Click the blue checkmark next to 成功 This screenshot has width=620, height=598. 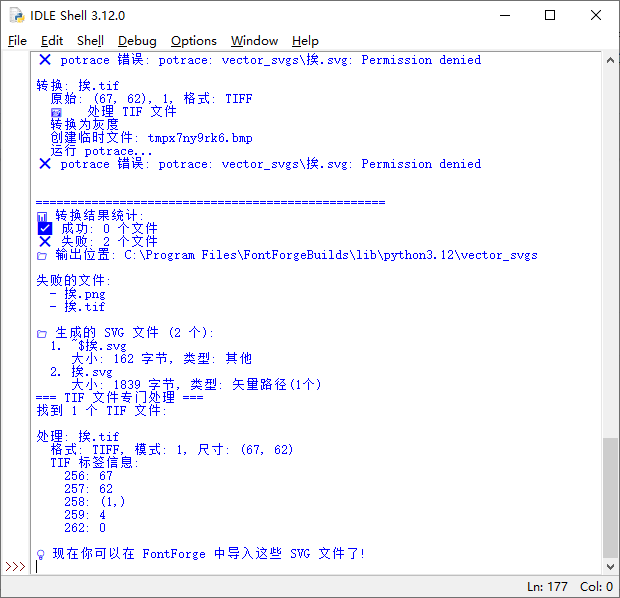[x=45, y=228]
